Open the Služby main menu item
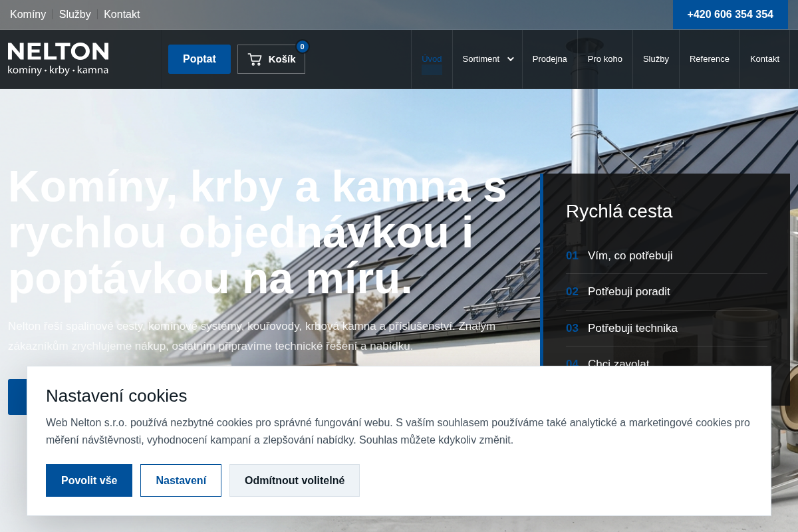798x532 pixels. point(656,59)
